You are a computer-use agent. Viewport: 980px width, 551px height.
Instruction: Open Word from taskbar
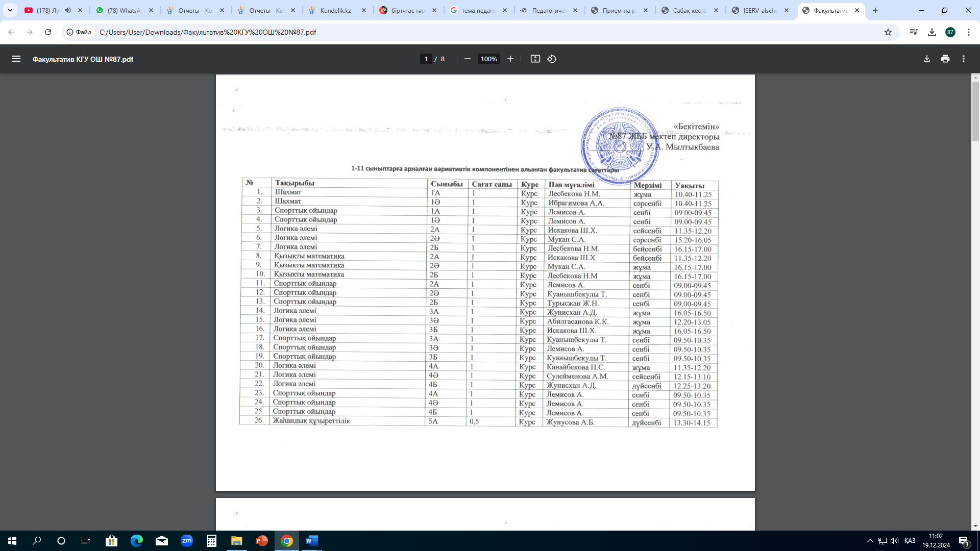311,541
